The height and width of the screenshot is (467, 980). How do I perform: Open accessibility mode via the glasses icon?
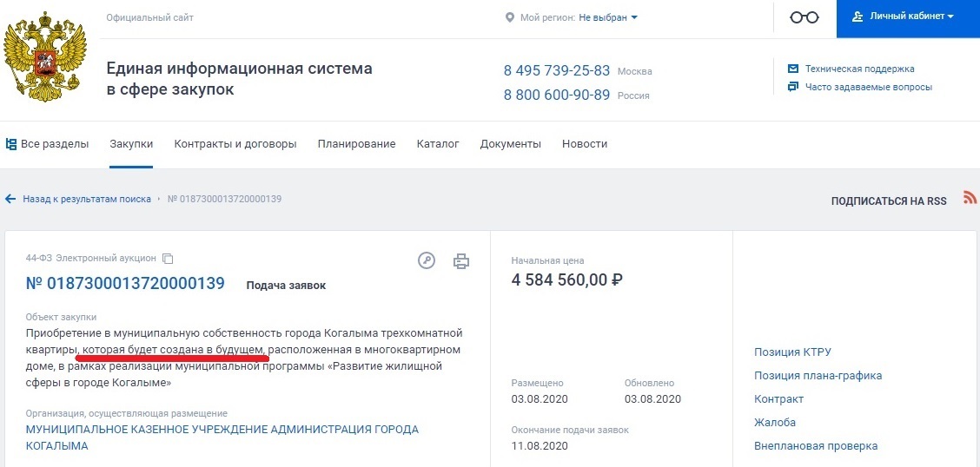click(805, 17)
